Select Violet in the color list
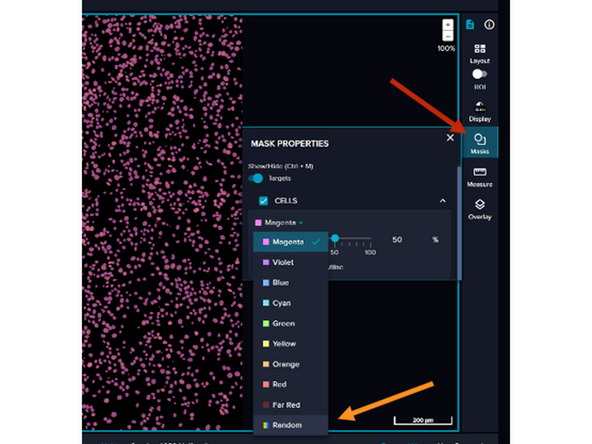 click(x=290, y=262)
